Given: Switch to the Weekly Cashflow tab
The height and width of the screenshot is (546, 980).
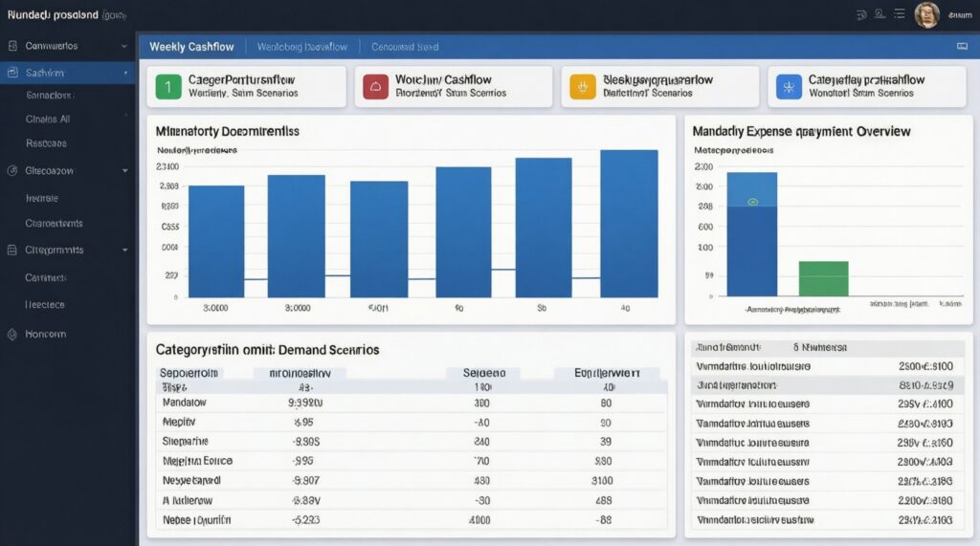Looking at the screenshot, I should point(192,47).
